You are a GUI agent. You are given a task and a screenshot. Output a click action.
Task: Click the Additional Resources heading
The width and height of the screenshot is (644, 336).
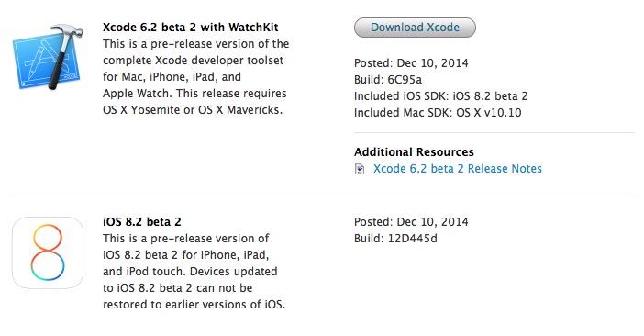(414, 152)
